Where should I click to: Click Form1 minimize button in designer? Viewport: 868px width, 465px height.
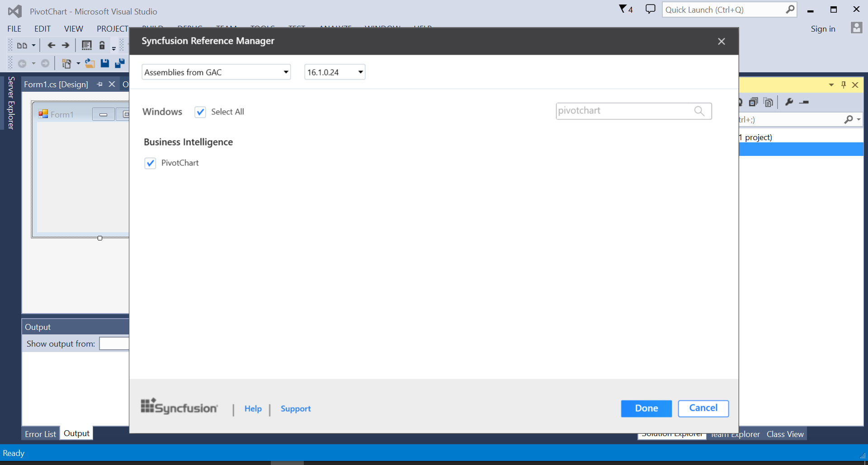click(103, 115)
